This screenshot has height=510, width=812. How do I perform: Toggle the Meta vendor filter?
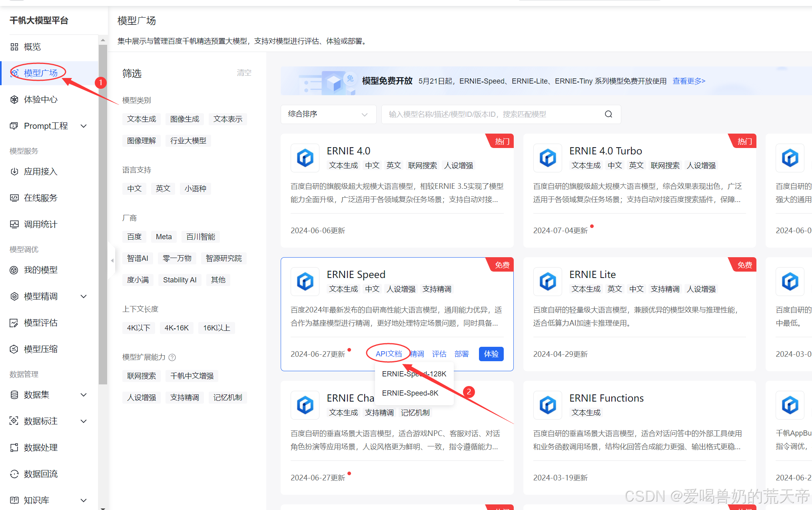164,237
